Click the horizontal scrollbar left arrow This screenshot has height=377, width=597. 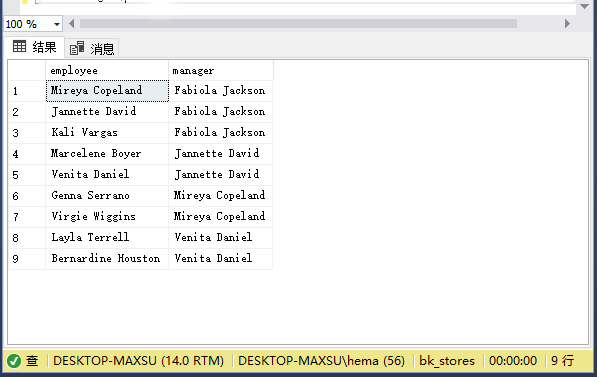click(x=72, y=24)
